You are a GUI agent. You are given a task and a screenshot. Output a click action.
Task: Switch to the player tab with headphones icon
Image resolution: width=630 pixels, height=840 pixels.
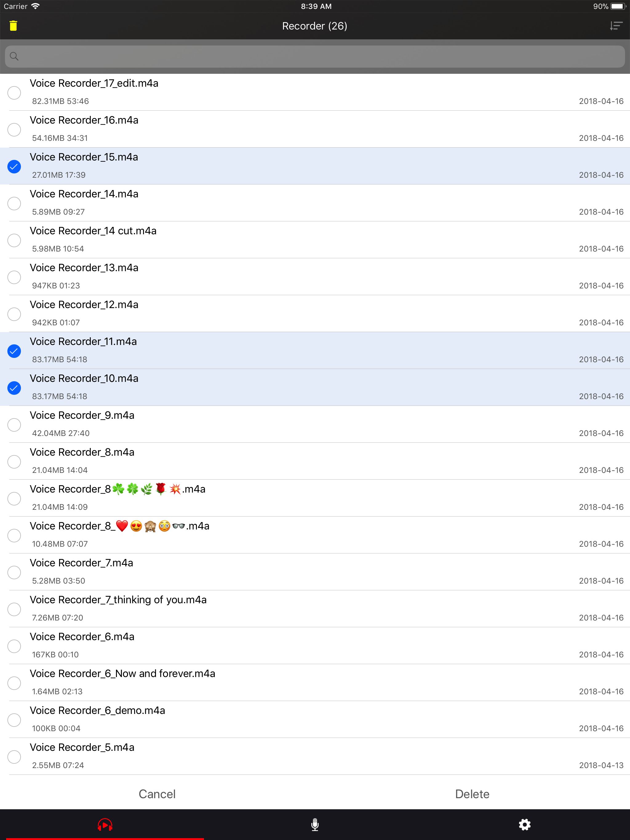coord(105,824)
